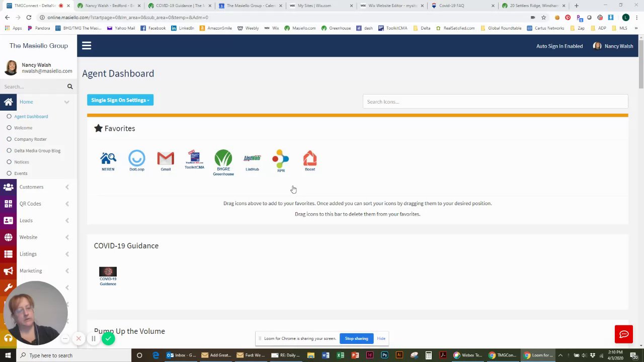Screen dimensions: 644x362
Task: Click the Listings sidebar icon
Action: coord(8,254)
